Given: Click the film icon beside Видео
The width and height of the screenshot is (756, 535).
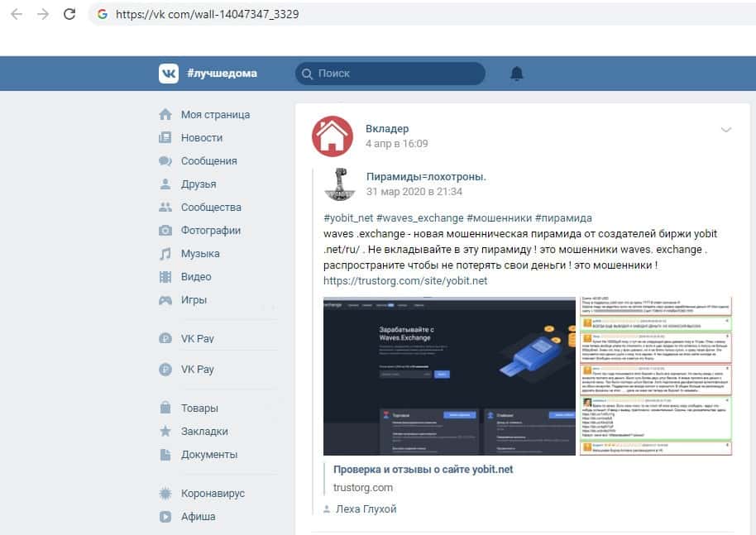Looking at the screenshot, I should point(165,277).
